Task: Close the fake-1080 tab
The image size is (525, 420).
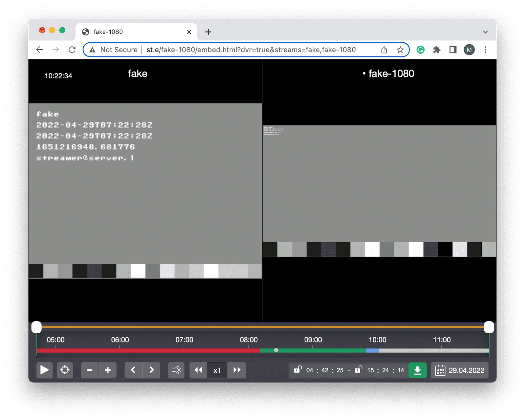Action: (189, 32)
